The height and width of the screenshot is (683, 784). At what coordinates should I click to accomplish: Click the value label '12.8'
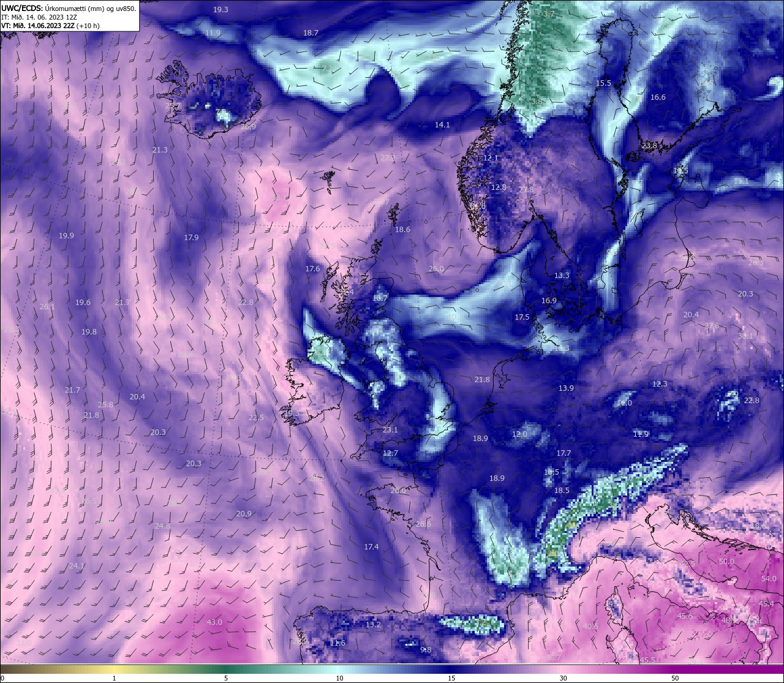499,187
